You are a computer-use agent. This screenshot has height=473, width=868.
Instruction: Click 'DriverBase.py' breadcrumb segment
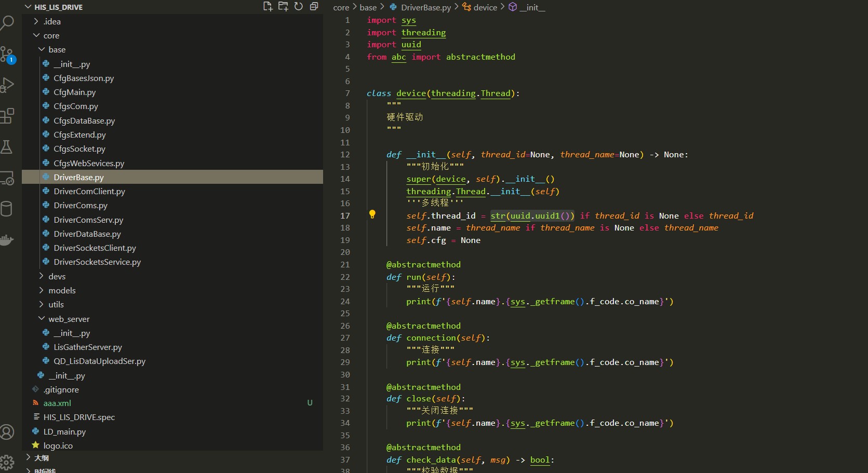(426, 7)
